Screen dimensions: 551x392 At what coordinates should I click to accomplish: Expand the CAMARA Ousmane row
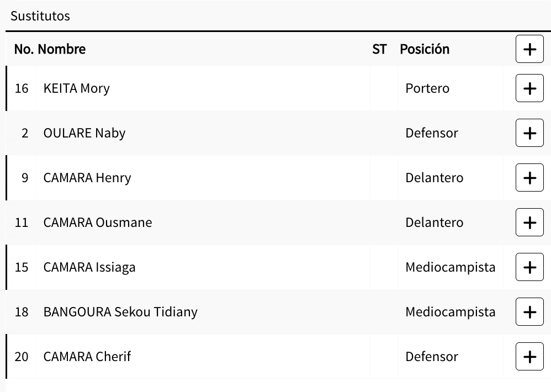529,223
